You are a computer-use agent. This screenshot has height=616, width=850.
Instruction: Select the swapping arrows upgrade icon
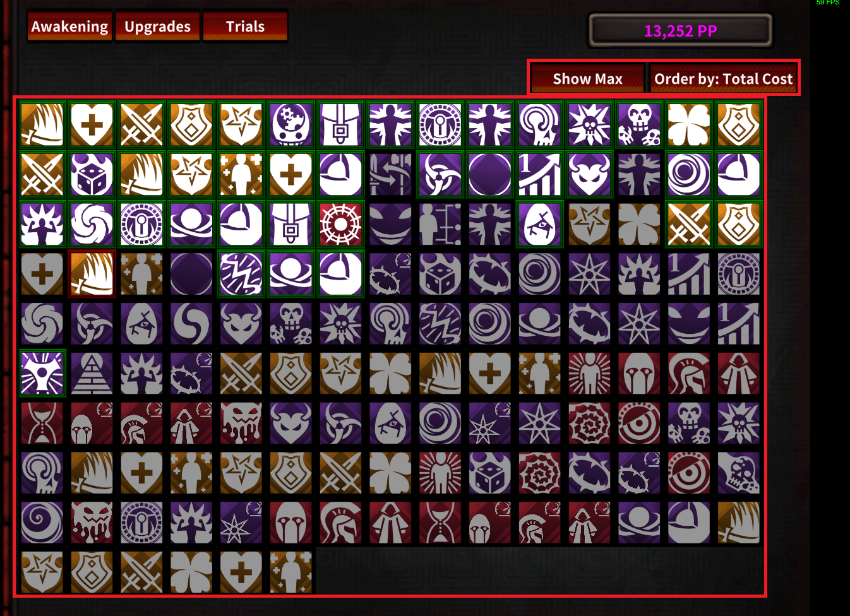click(390, 174)
